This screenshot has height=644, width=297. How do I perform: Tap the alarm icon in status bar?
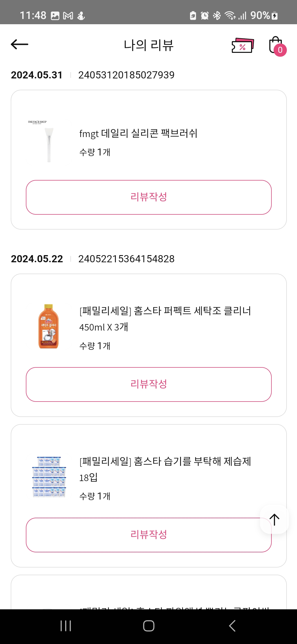point(205,15)
